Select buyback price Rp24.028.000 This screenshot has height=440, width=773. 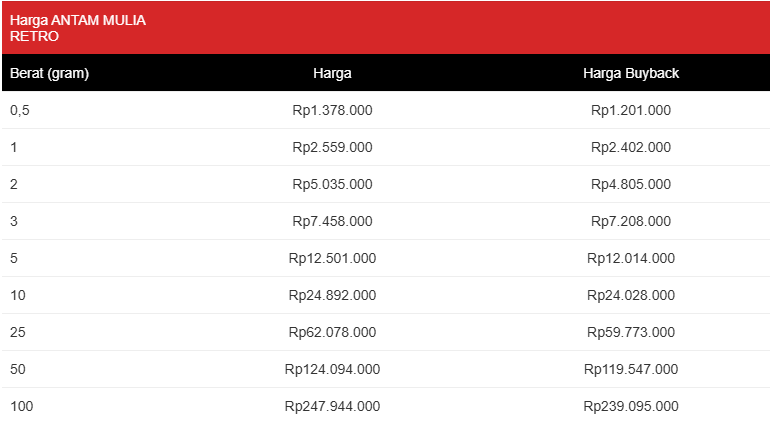coord(631,295)
